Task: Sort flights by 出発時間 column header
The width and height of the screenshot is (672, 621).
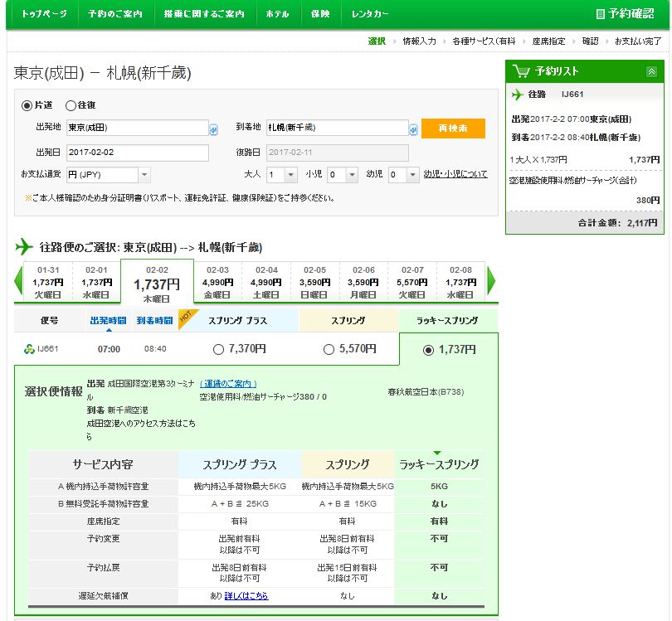Action: coord(108,320)
